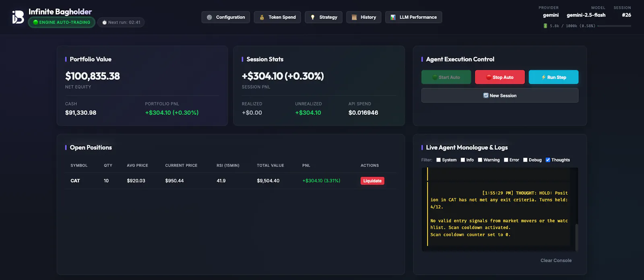Viewport: 644px width, 280px height.
Task: Enable the System log filter checkbox
Action: (x=438, y=160)
